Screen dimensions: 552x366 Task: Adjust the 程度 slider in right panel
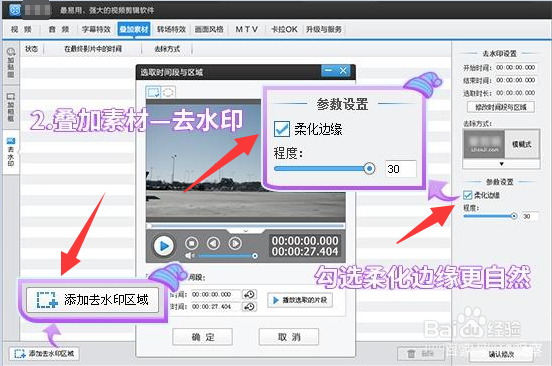coord(490,216)
